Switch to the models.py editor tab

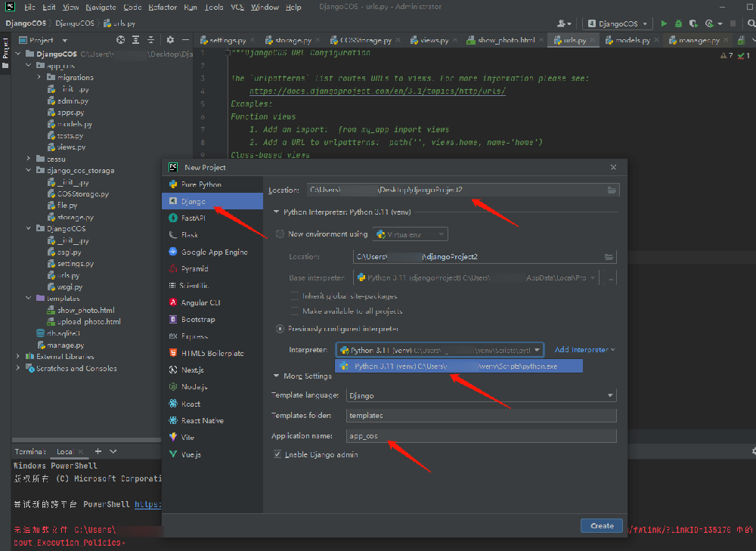click(632, 40)
